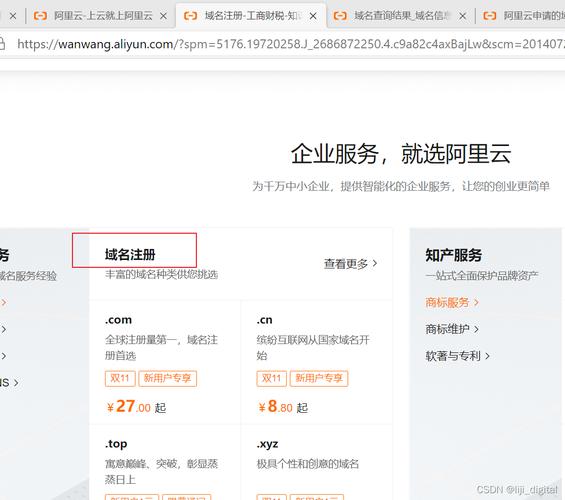The image size is (565, 500).
Task: Click the .com description 全球注册量第一
Action: point(161,348)
